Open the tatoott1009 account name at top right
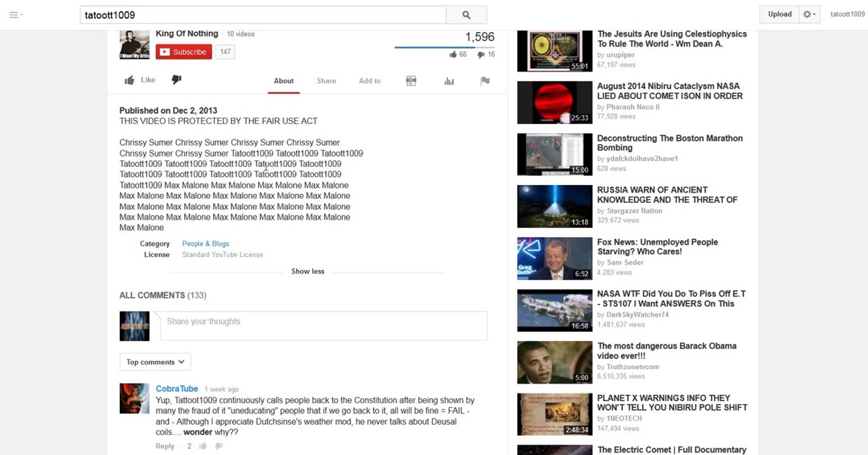 coord(848,15)
